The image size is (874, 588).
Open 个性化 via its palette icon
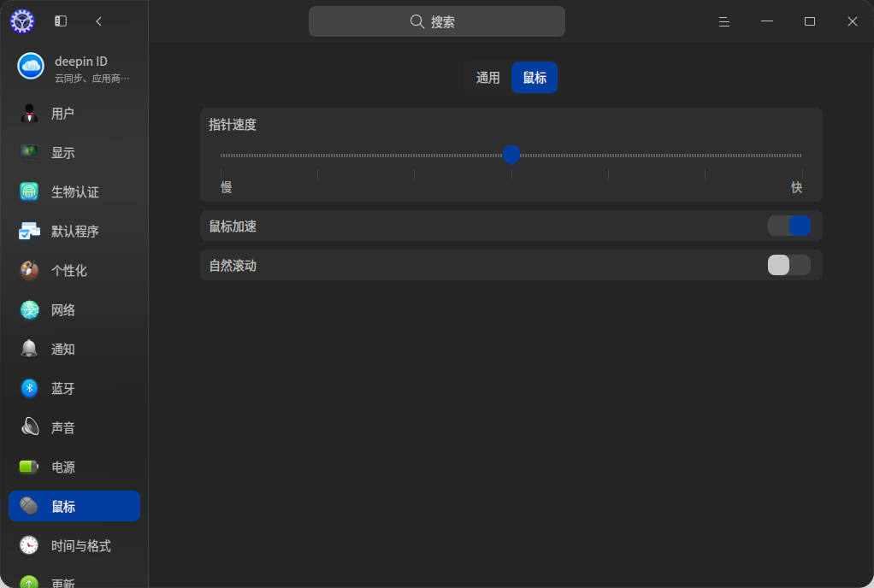tap(29, 270)
